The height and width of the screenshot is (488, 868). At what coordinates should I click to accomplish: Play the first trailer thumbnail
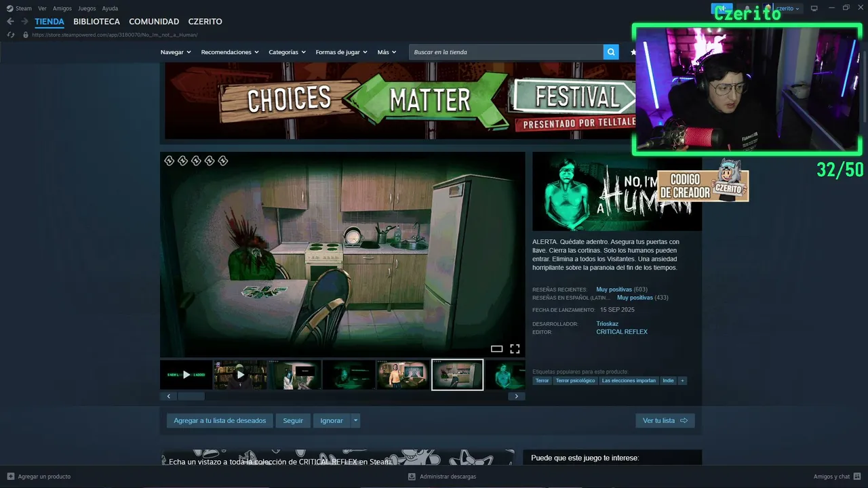[186, 375]
